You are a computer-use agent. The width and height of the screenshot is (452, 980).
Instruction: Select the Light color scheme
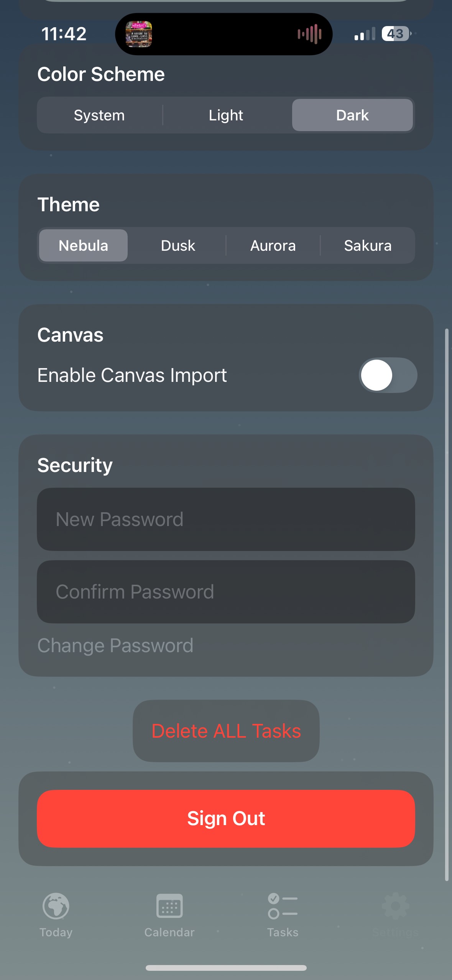click(226, 115)
